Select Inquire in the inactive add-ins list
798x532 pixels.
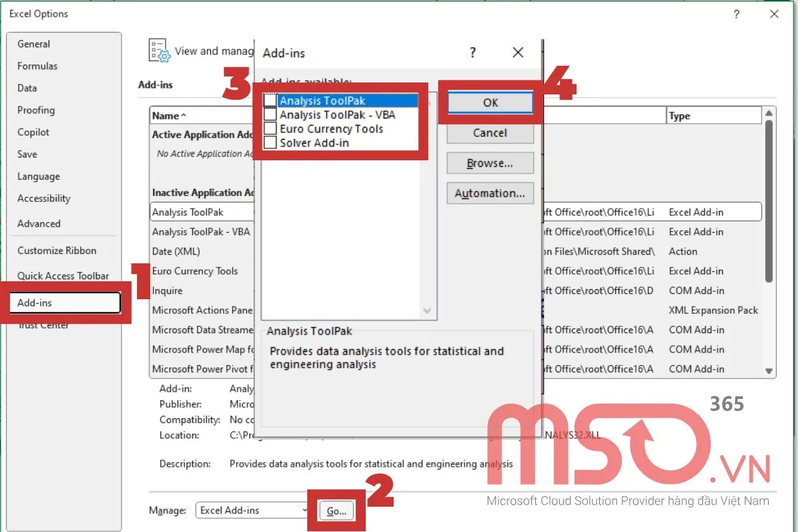pos(167,291)
